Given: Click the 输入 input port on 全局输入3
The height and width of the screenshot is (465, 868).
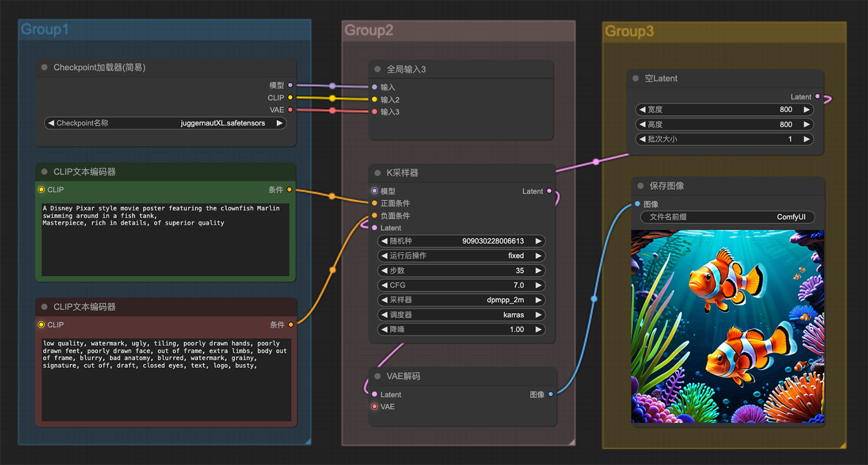Looking at the screenshot, I should [374, 87].
